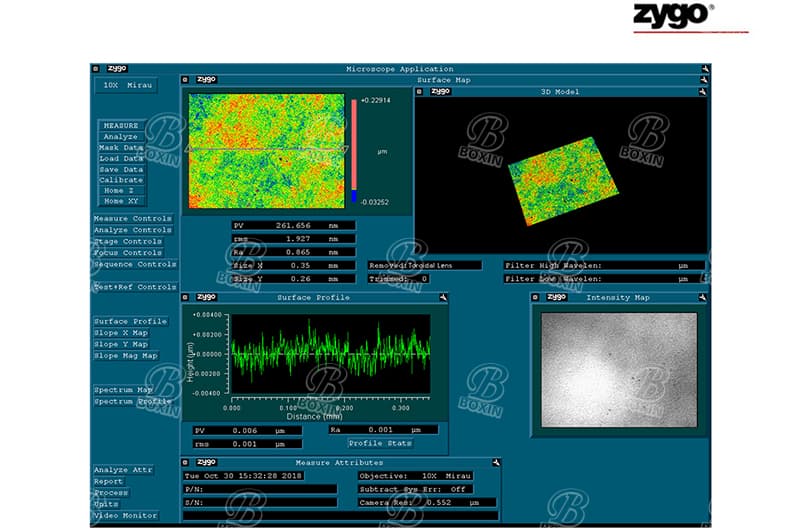The width and height of the screenshot is (800, 530).
Task: Click the Measure Attributes wrench icon
Action: click(495, 463)
